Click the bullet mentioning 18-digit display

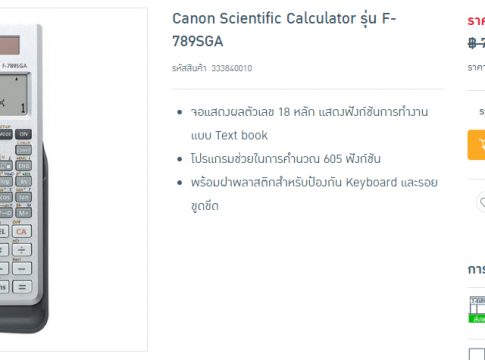309,123
